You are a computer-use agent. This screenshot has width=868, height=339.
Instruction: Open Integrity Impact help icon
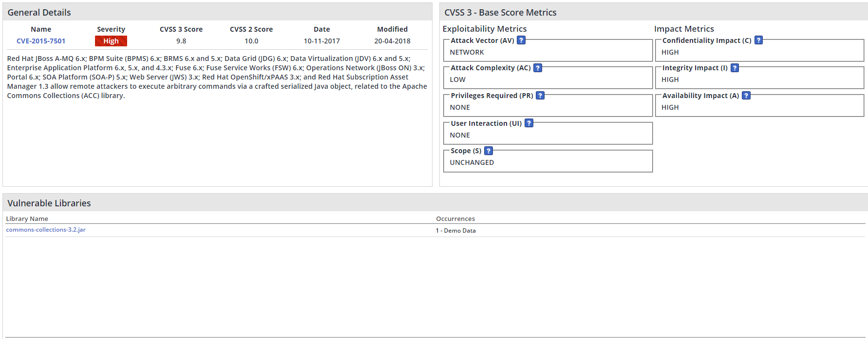click(735, 68)
